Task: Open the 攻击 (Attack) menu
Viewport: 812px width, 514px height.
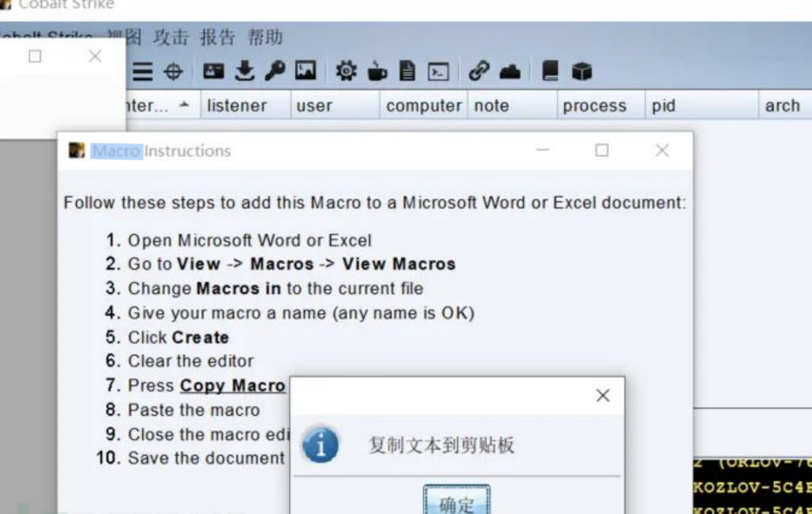Action: point(170,37)
